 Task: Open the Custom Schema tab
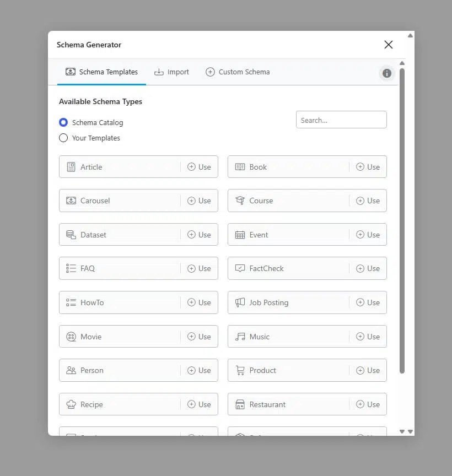[238, 72]
